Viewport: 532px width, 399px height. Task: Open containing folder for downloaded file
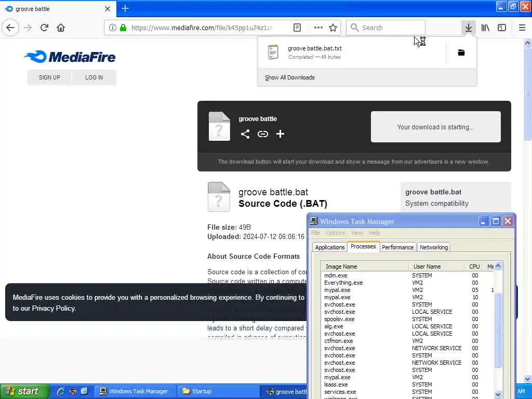(461, 52)
